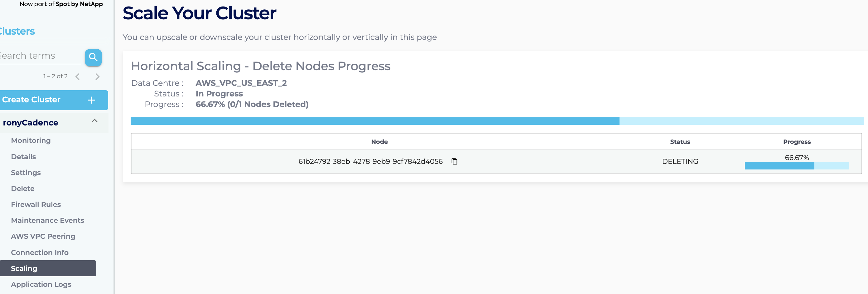Open the cluster Details page
This screenshot has width=868, height=294.
23,157
